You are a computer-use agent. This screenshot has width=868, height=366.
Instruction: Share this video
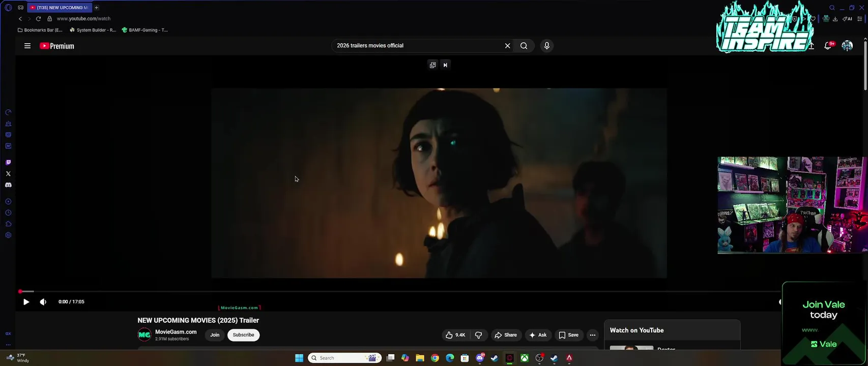tap(506, 335)
